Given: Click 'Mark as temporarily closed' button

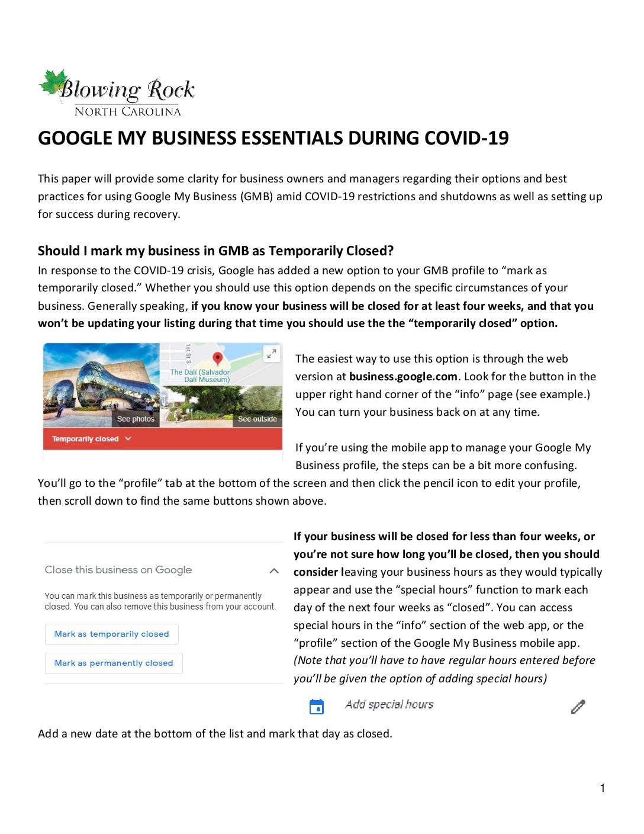Looking at the screenshot, I should click(112, 634).
